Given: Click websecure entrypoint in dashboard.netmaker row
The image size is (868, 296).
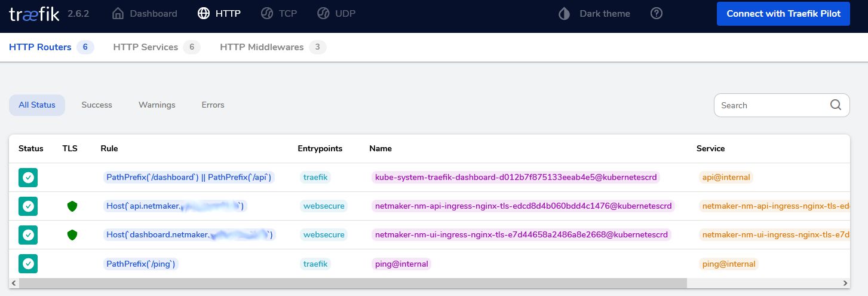Looking at the screenshot, I should point(324,234).
